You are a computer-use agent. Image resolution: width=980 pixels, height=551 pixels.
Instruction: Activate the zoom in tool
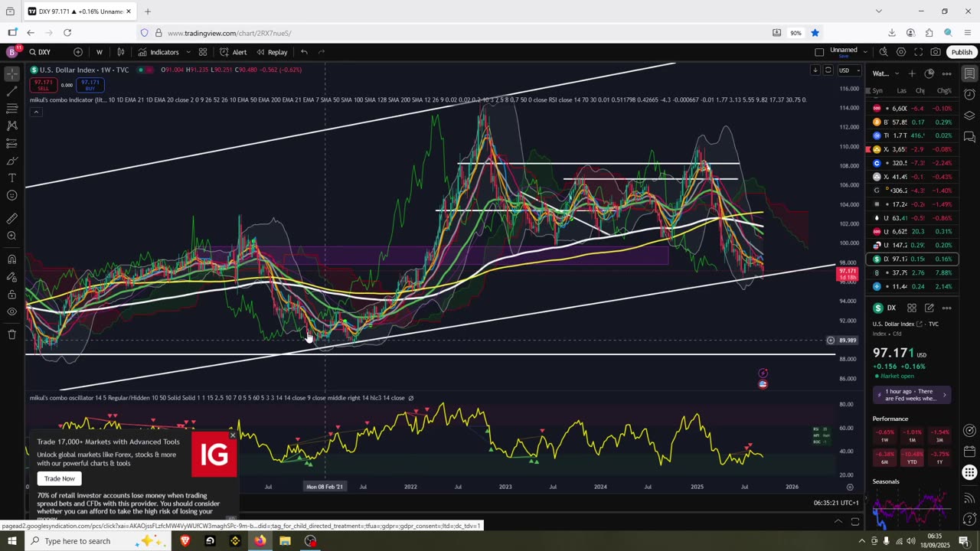(x=11, y=236)
